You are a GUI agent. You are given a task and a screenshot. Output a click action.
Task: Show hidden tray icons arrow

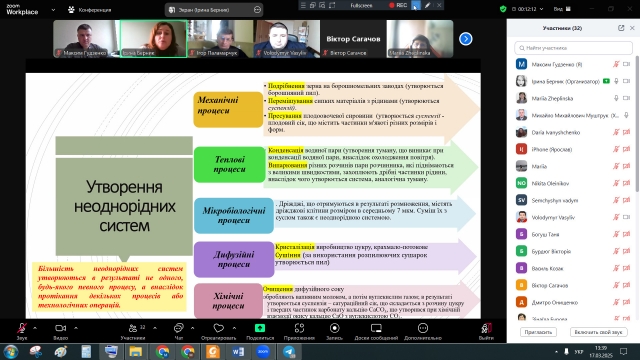click(556, 351)
